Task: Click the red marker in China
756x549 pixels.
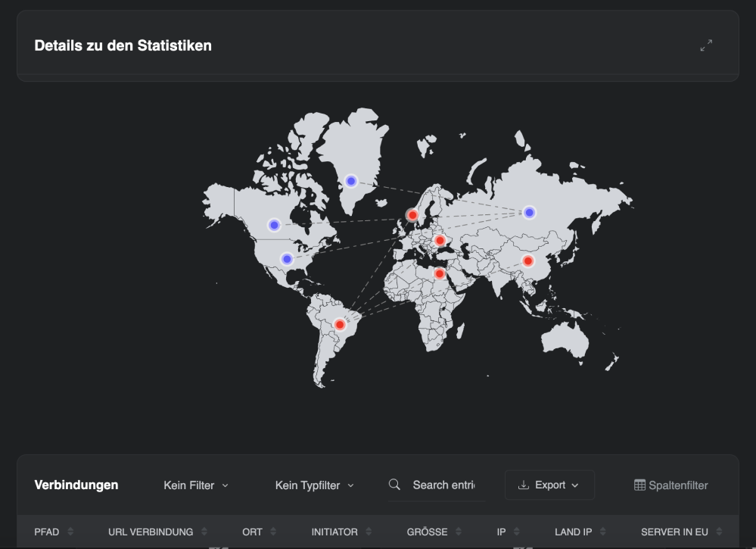Action: 528,261
